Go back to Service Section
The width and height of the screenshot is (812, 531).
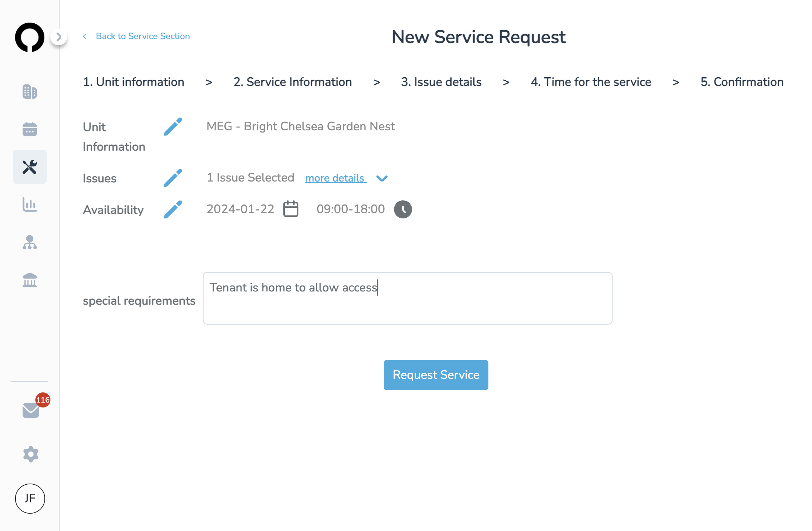pos(136,36)
